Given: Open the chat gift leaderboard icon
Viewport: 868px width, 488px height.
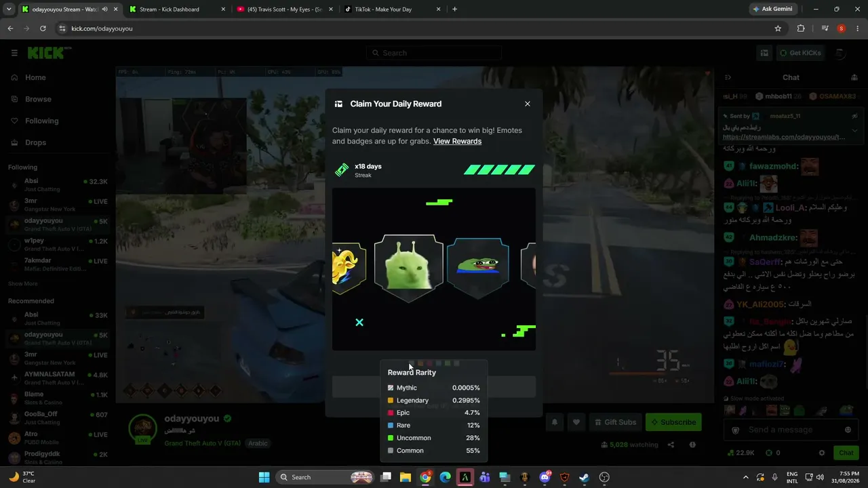Looking at the screenshot, I should point(854,77).
